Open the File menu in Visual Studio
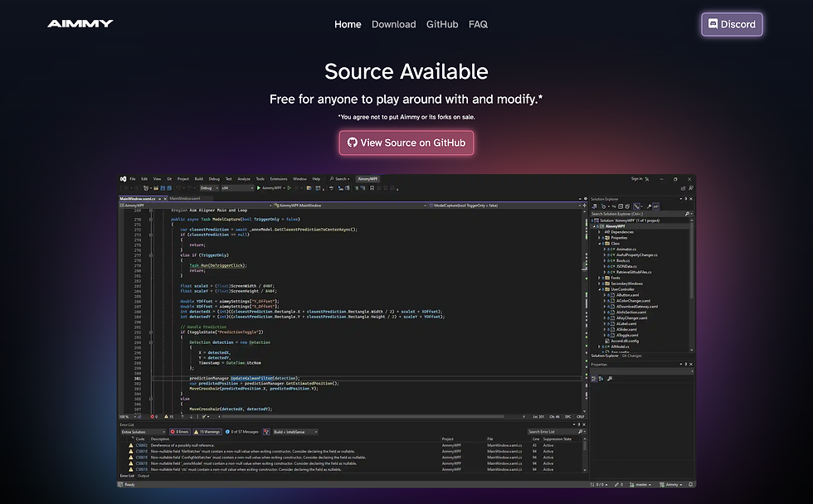The width and height of the screenshot is (813, 504). 132,179
